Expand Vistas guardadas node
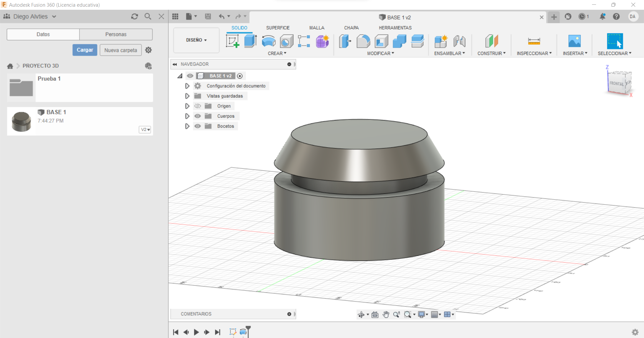644x338 pixels. tap(187, 96)
